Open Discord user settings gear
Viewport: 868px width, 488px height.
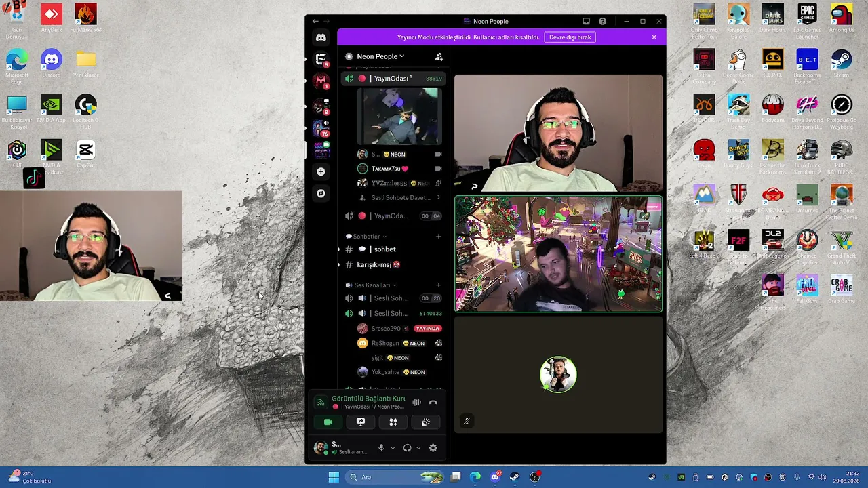point(433,447)
